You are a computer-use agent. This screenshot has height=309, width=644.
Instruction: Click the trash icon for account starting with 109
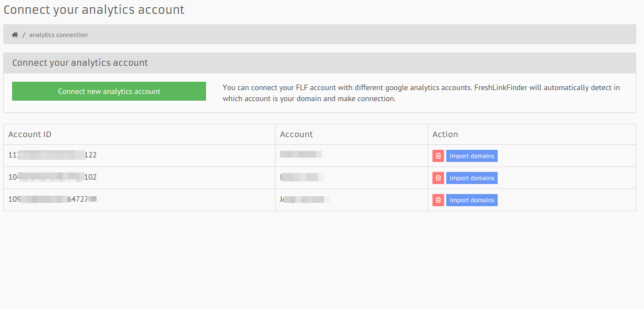pos(438,200)
